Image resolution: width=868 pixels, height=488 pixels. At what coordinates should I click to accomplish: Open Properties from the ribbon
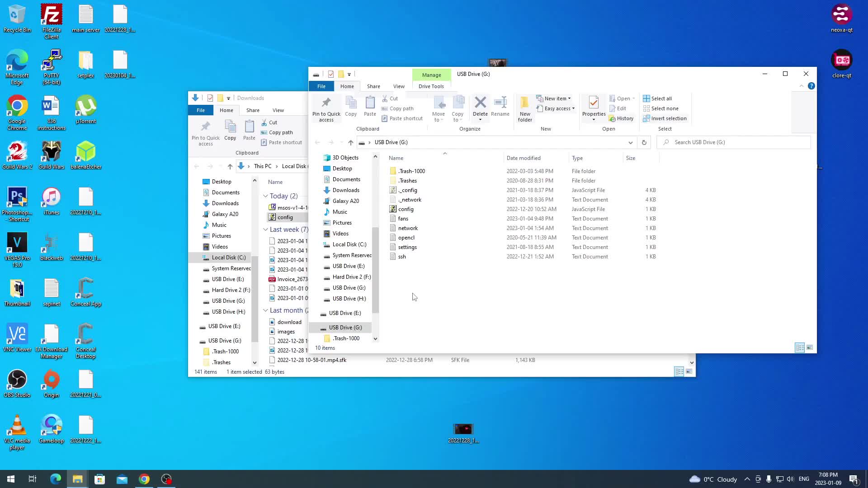[x=593, y=108]
